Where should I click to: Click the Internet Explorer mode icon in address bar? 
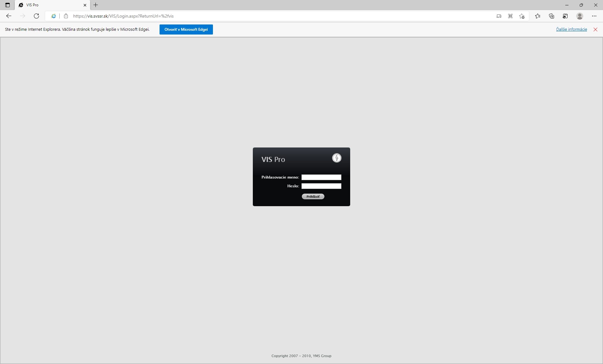tap(54, 16)
